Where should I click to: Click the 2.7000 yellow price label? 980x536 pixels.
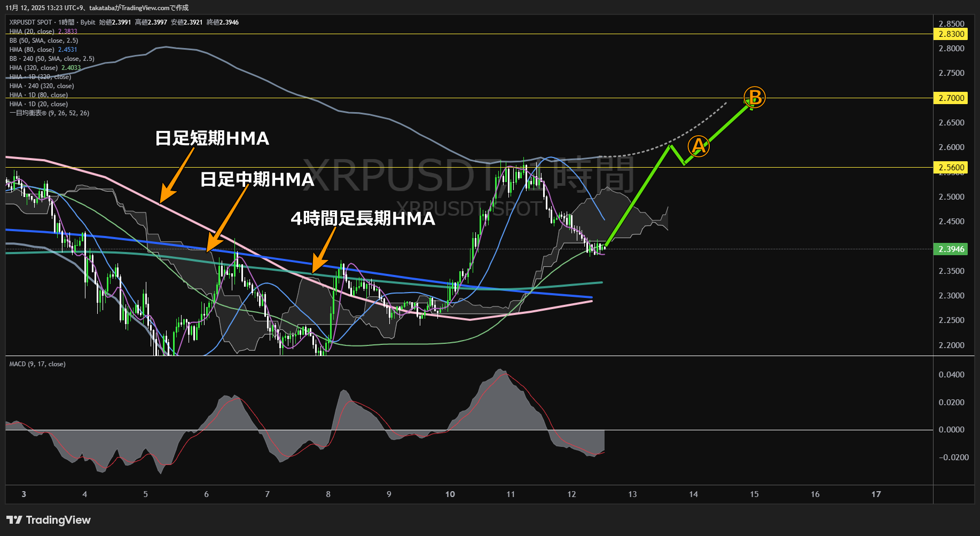tap(951, 98)
